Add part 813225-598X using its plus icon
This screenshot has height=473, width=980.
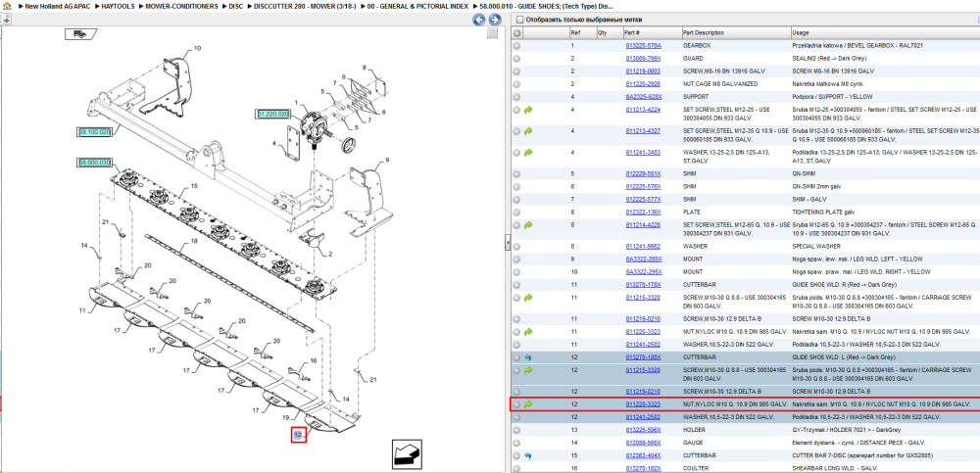[516, 430]
